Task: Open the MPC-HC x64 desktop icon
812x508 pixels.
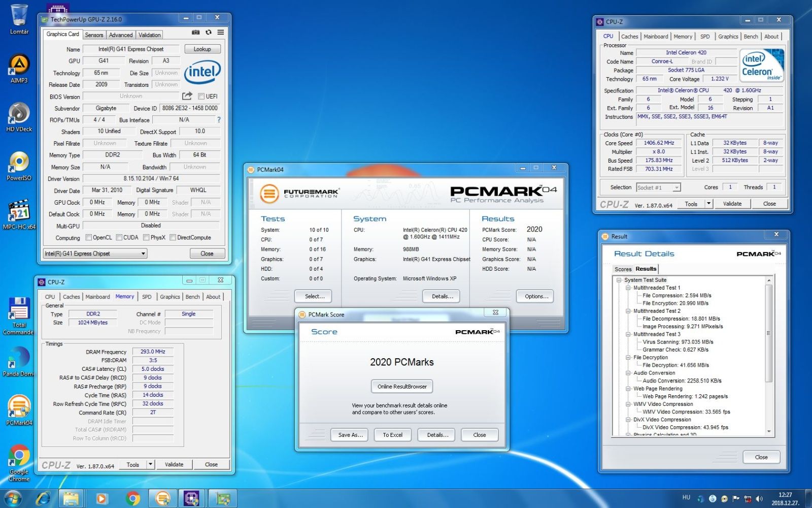Action: [19, 214]
